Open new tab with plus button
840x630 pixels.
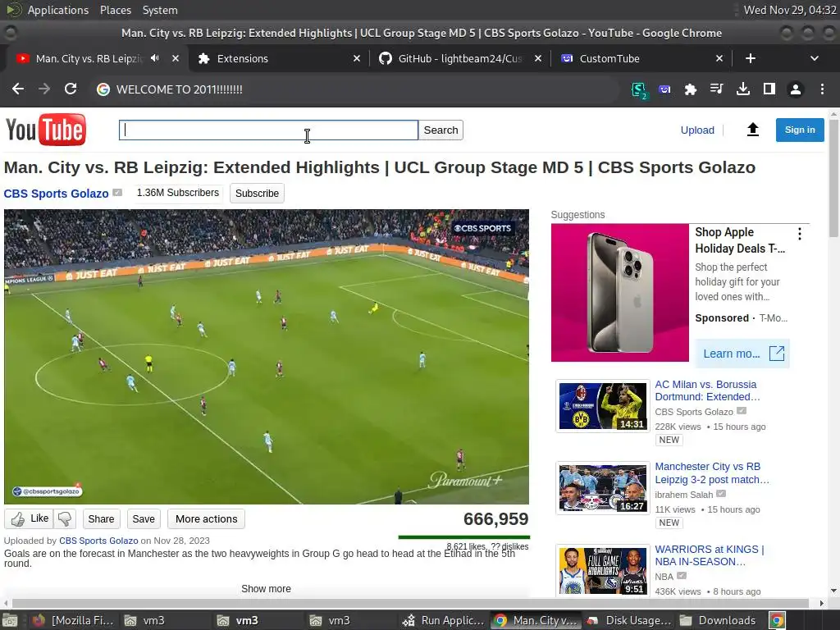click(x=751, y=58)
